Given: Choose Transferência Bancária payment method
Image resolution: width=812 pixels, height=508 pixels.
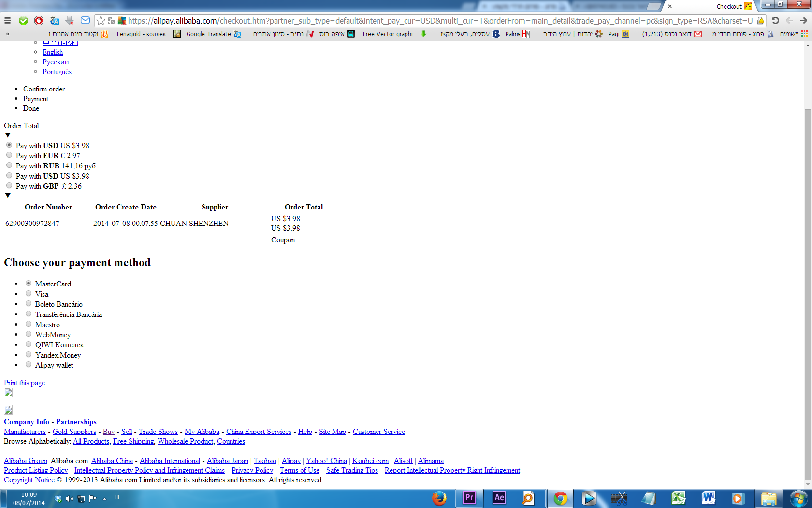Looking at the screenshot, I should (x=29, y=314).
